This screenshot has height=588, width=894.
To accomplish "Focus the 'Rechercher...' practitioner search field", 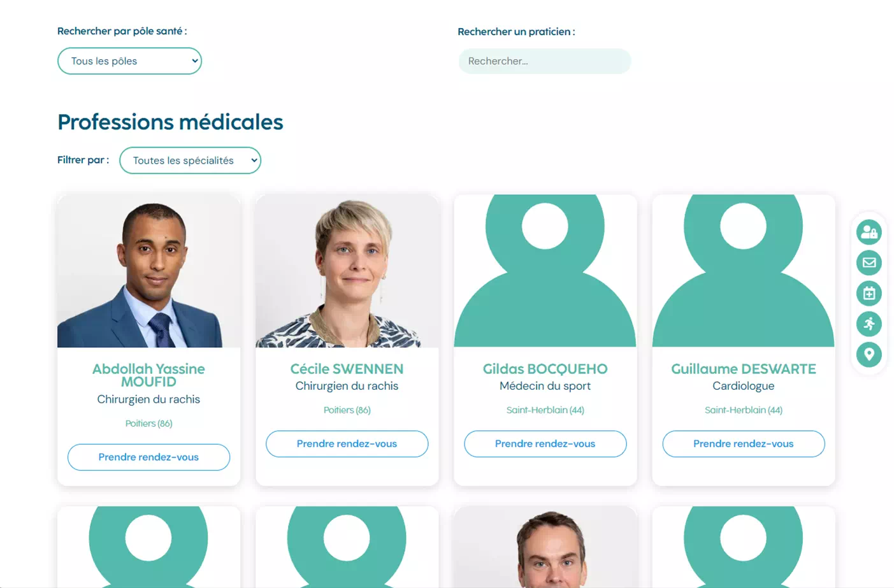I will pos(544,61).
